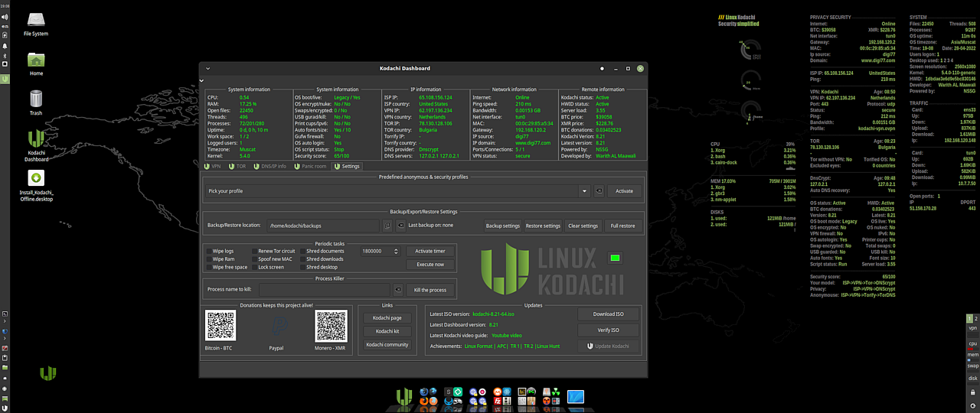Viewport: 980px width, 413px height.
Task: Click the Kill the process button
Action: pyautogui.click(x=430, y=290)
